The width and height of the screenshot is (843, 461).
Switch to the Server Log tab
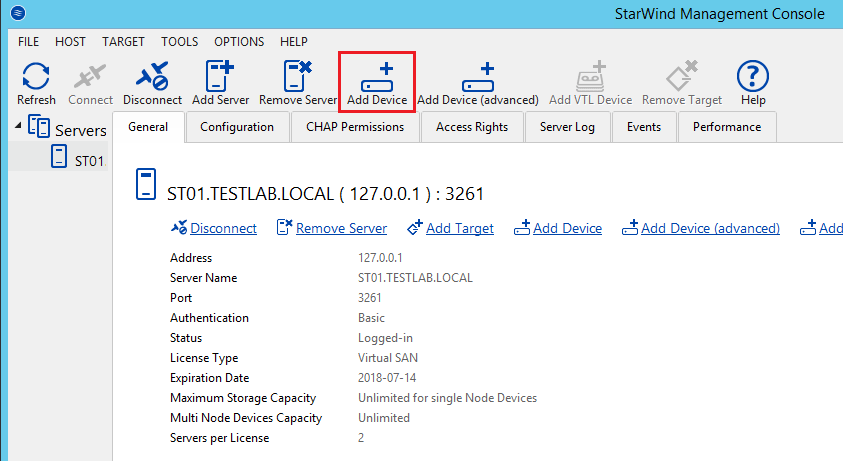click(x=567, y=127)
